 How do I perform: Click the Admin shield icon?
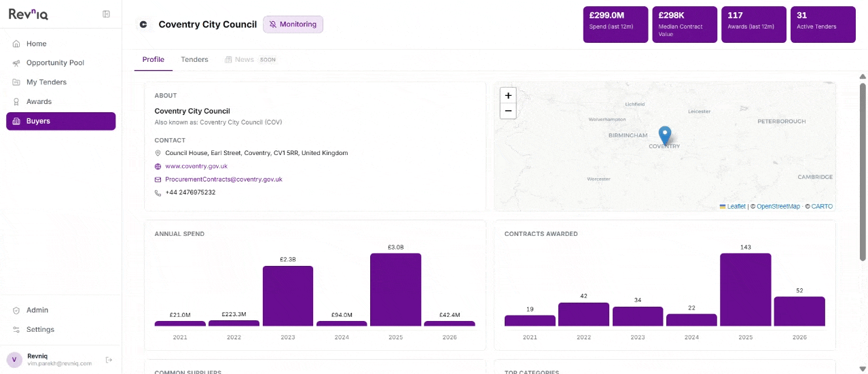coord(16,310)
